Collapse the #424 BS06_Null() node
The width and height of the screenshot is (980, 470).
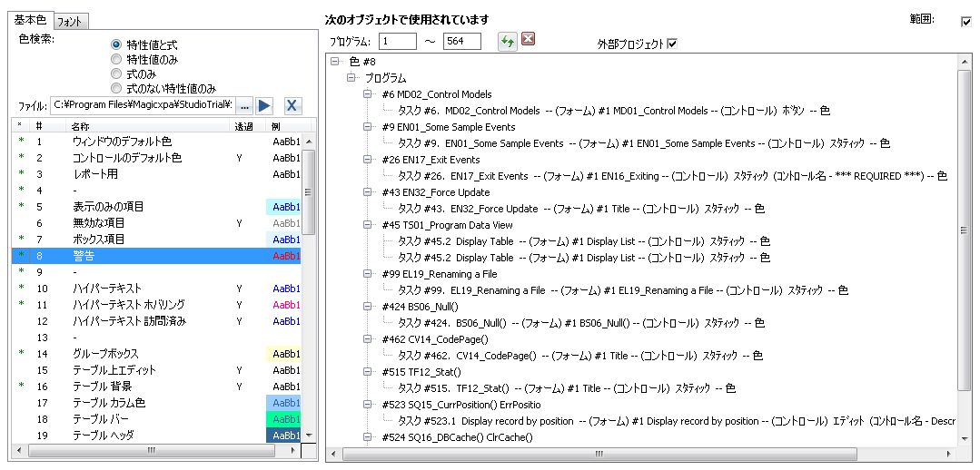(367, 307)
